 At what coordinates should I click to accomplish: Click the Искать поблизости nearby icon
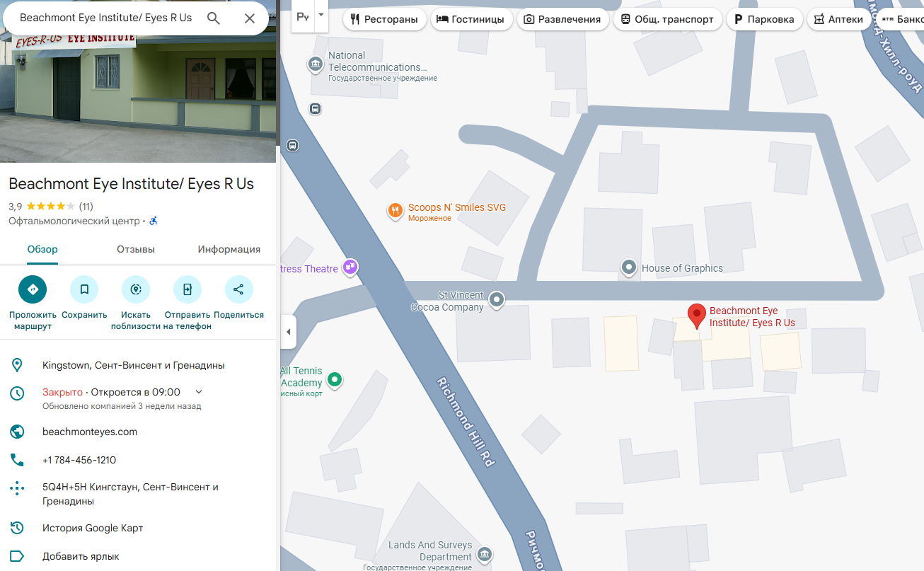136,289
